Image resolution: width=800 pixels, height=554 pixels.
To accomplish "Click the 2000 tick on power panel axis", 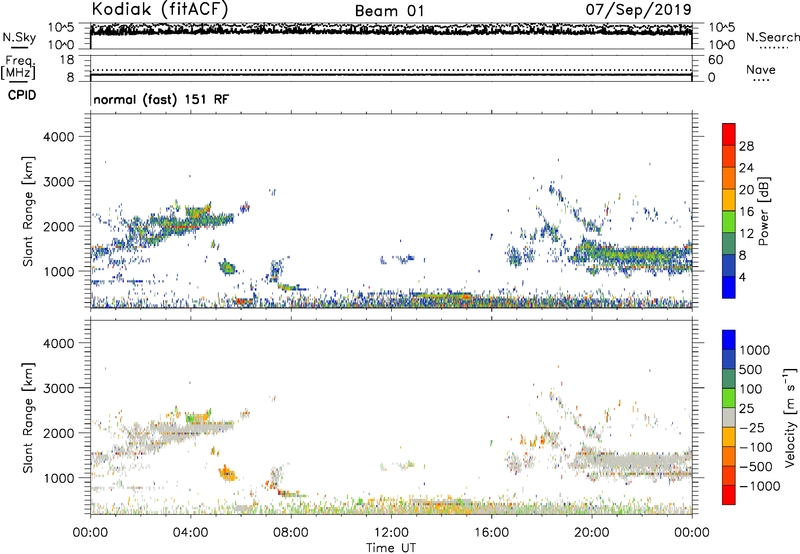I will point(59,226).
